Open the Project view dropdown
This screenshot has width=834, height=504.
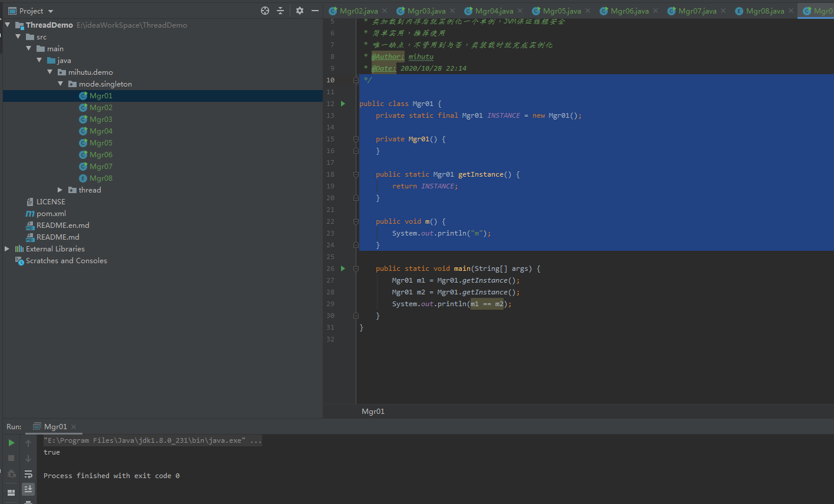(50, 11)
